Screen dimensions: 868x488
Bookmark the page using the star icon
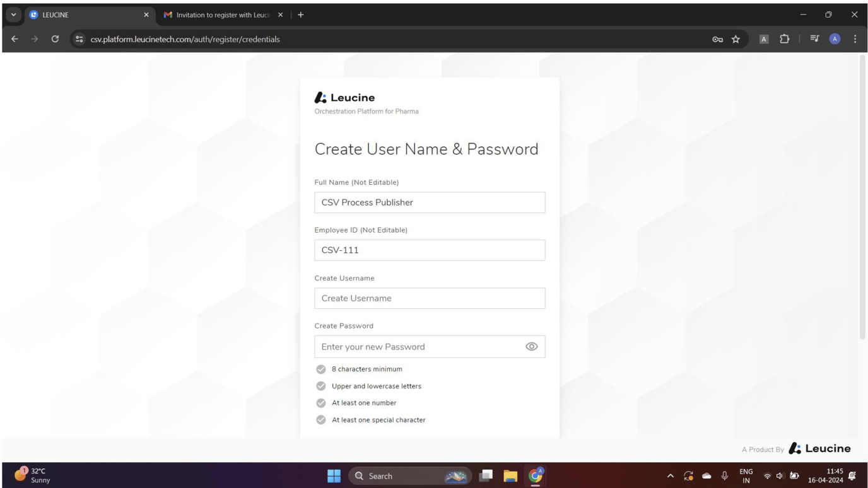point(736,38)
